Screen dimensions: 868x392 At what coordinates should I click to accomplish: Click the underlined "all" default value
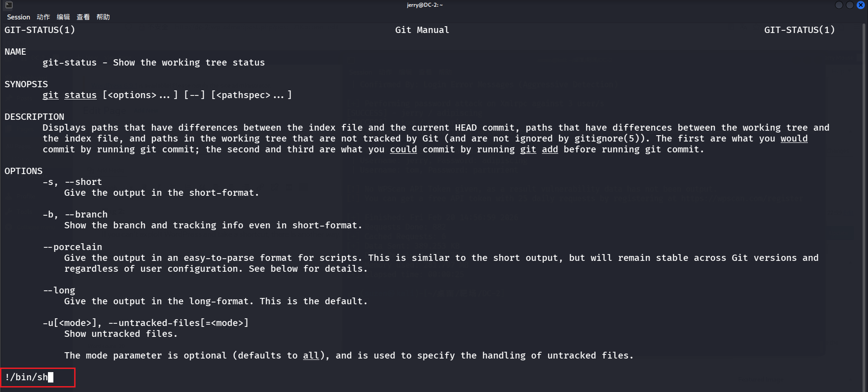(311, 355)
